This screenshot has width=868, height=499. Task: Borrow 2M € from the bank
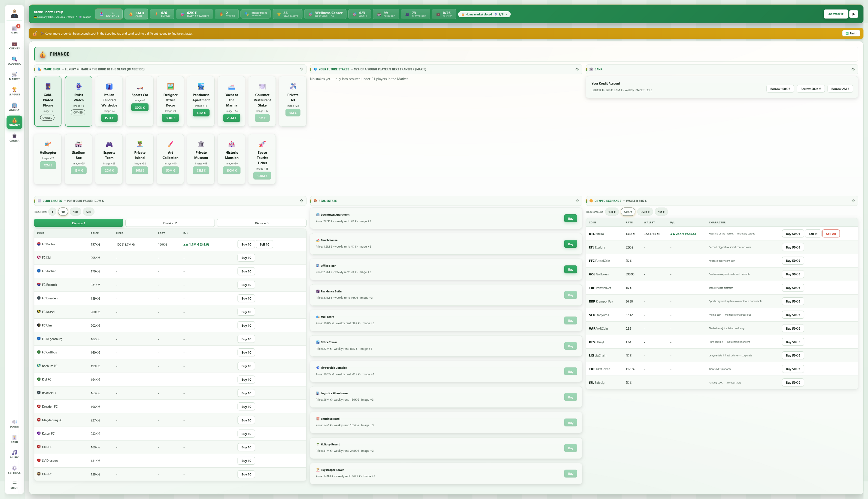[x=840, y=89]
